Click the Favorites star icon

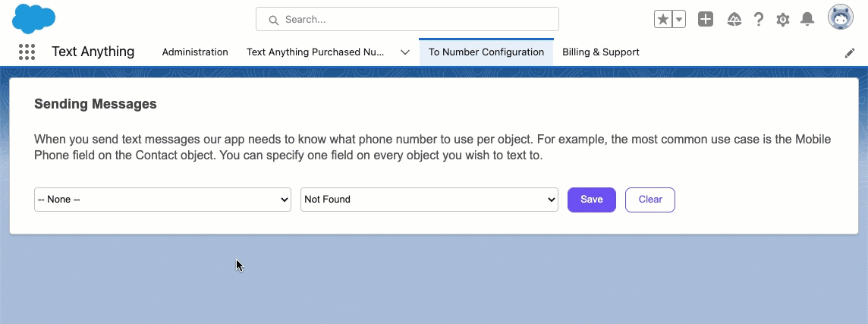(662, 20)
